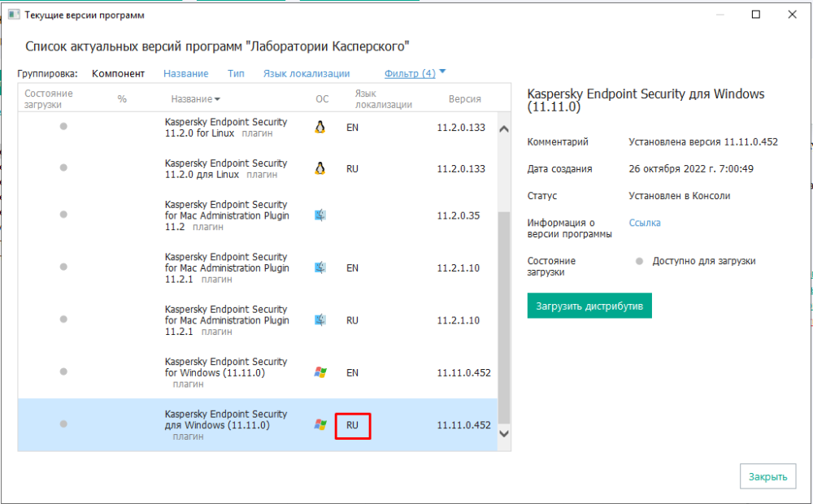Screen dimensions: 813x504
Task: Click status dot for Endpoint Security for Windows EN
Action: (63, 371)
